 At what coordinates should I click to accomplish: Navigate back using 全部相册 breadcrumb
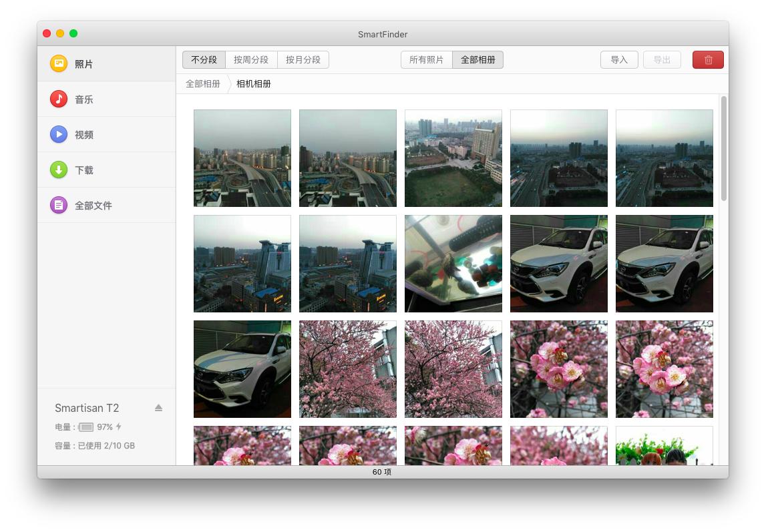coord(203,83)
